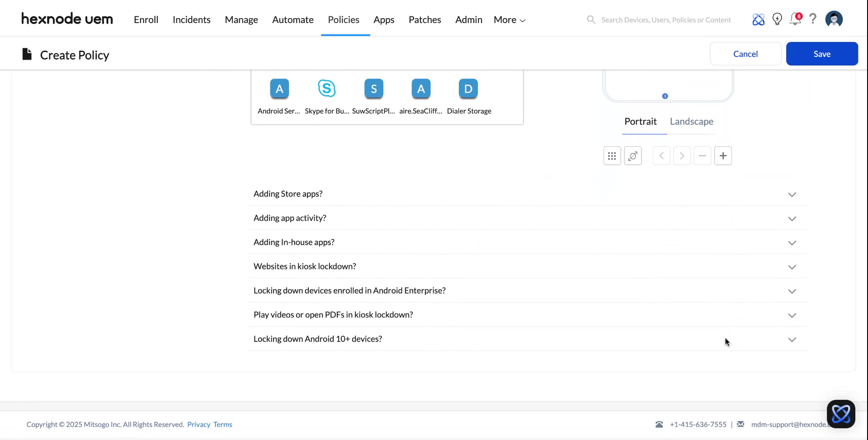Select the Skype for Business app icon
Viewport: 868px width, 440px height.
[326, 89]
